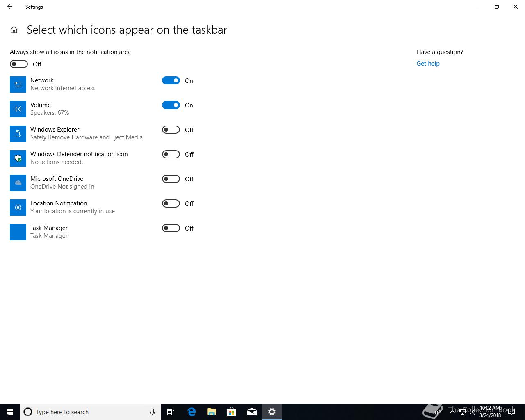Switch on the Task Manager toggle
525x420 pixels.
pos(171,228)
